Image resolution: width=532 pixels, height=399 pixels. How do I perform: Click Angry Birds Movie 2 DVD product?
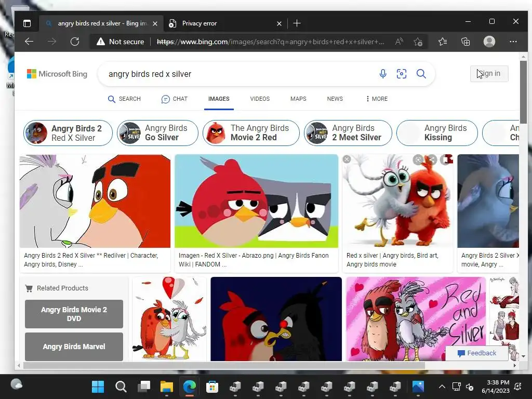pos(74,314)
